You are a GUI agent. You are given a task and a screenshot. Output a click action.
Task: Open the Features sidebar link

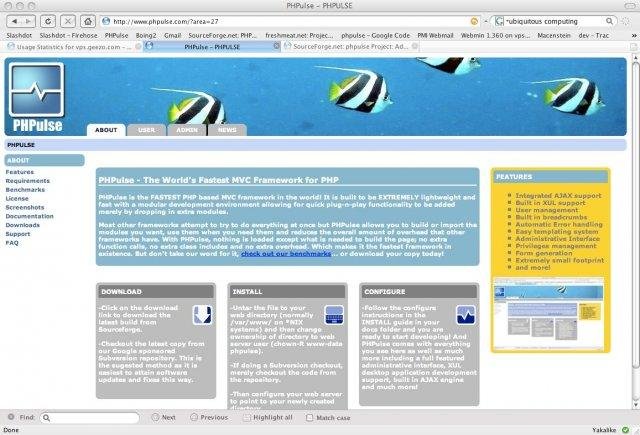click(x=20, y=172)
